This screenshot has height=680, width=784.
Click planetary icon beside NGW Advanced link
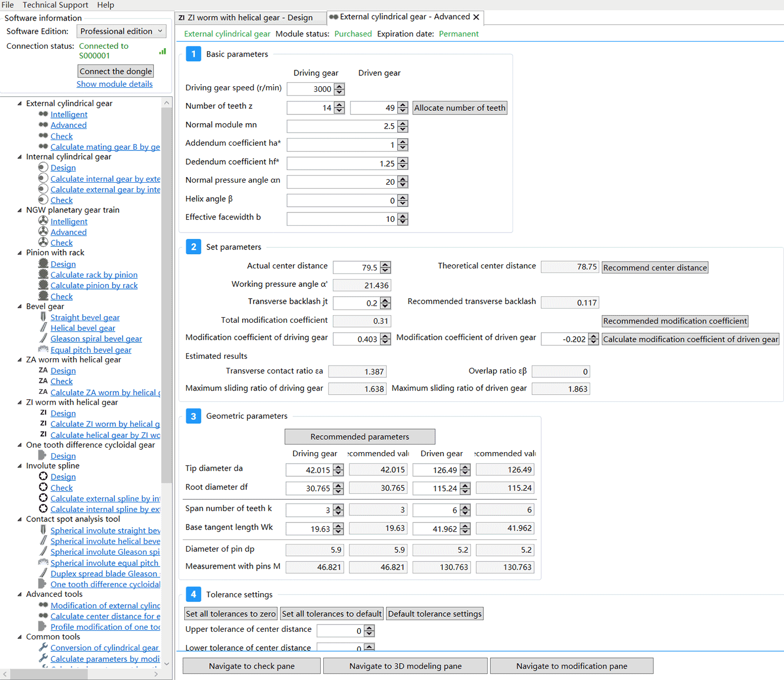click(x=43, y=231)
